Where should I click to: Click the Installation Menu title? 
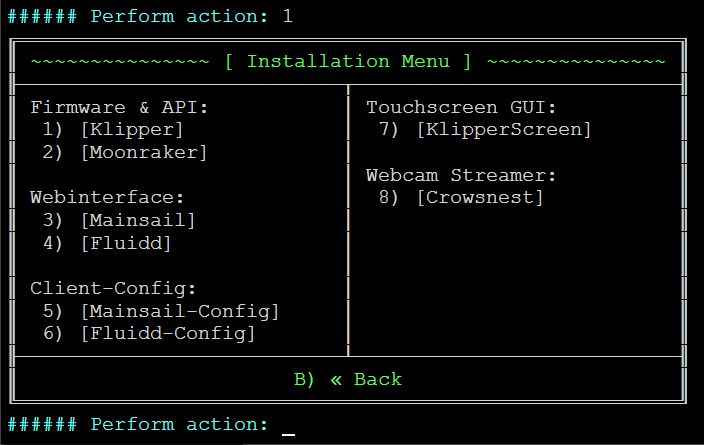tap(348, 61)
